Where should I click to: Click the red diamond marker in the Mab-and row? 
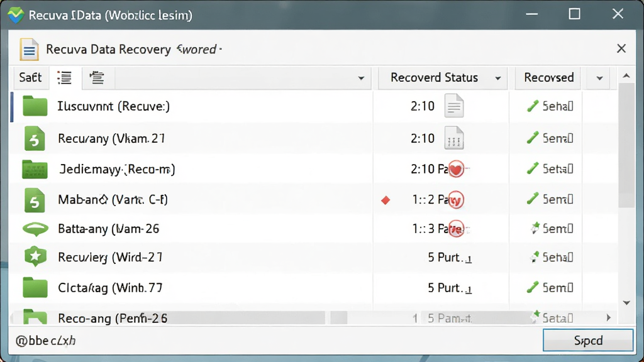pos(386,200)
